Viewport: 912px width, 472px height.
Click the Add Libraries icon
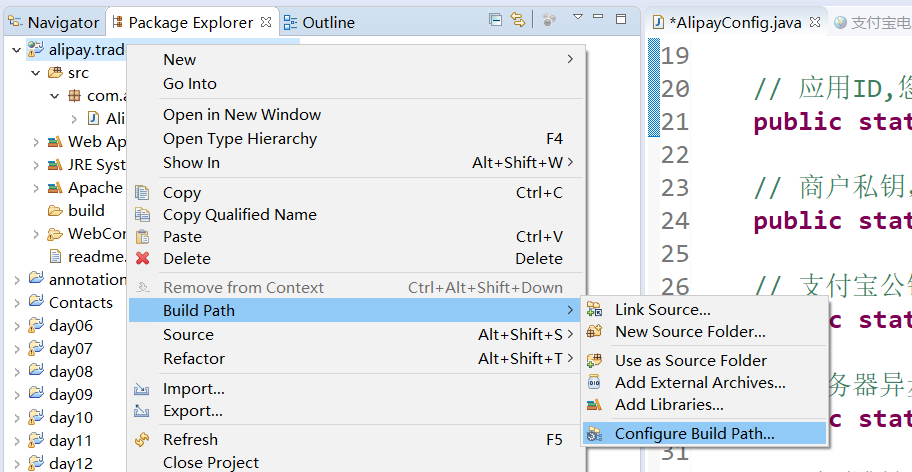594,405
